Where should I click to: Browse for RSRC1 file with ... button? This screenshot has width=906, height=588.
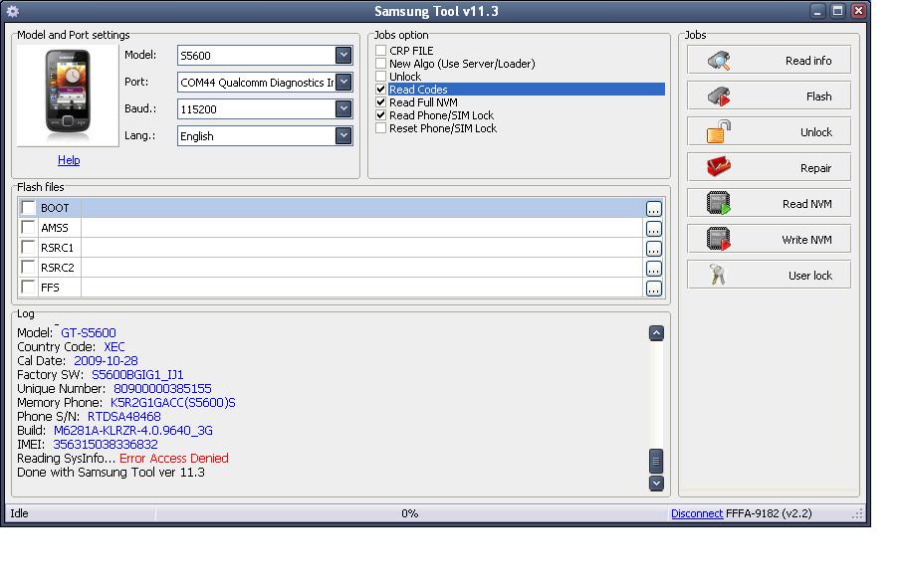[x=653, y=249]
